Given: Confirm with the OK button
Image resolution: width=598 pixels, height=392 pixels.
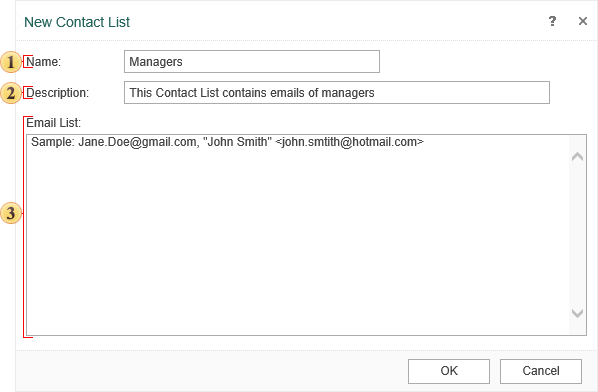Looking at the screenshot, I should 449,371.
